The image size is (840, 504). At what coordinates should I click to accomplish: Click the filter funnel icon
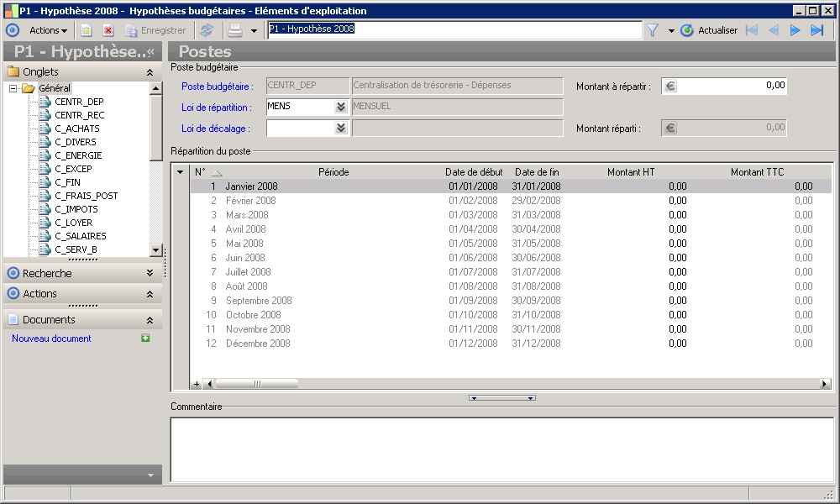(x=652, y=30)
